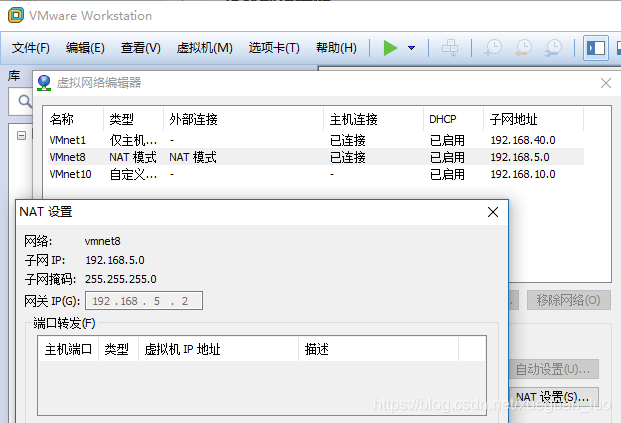The height and width of the screenshot is (423, 621).
Task: Click the 类型 column header in network list
Action: point(133,119)
